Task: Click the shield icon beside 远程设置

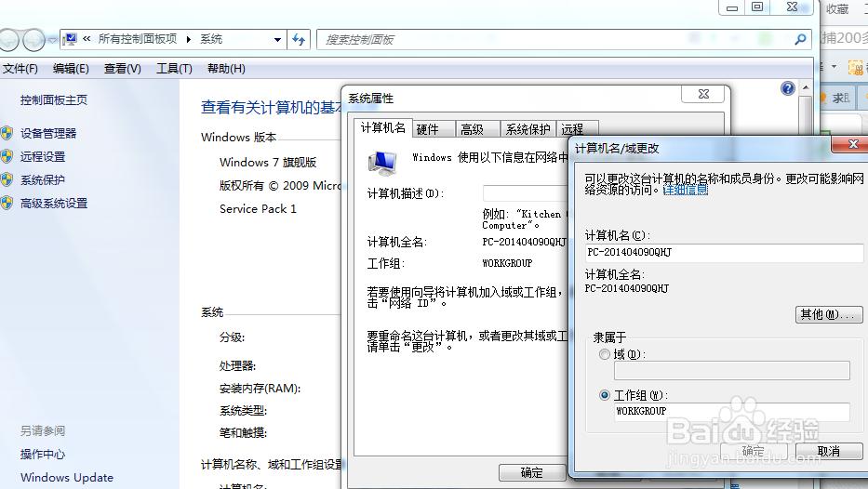Action: point(7,156)
